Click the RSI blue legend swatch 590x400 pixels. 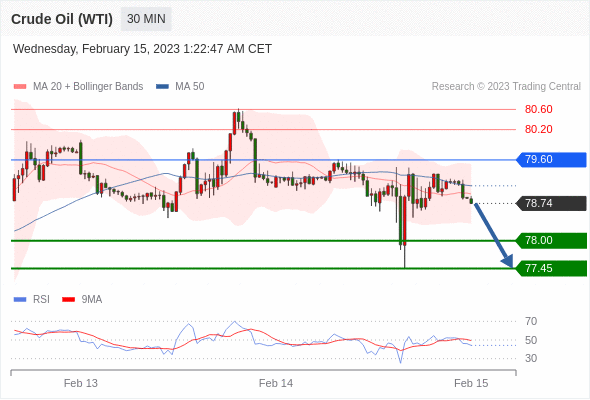(20, 300)
